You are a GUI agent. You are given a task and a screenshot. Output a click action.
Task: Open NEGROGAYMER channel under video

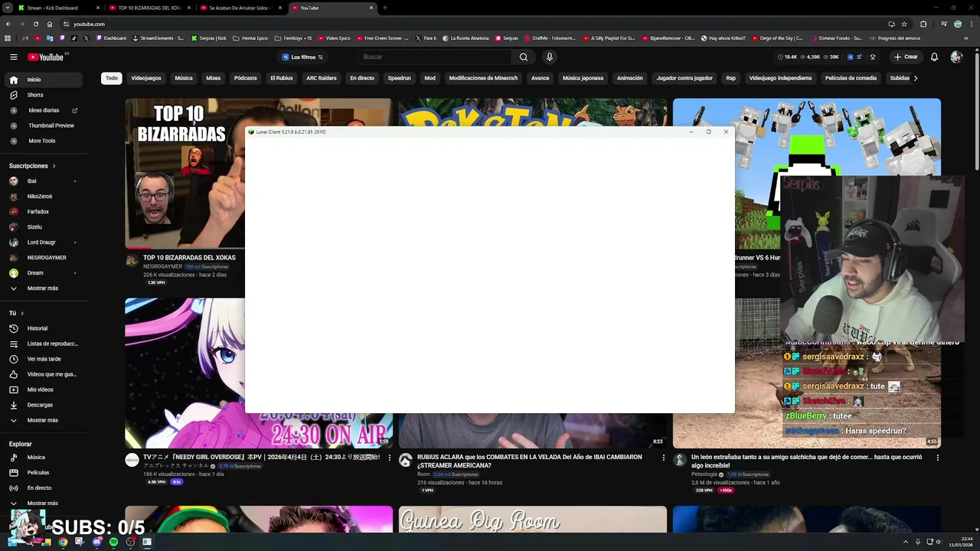click(162, 266)
